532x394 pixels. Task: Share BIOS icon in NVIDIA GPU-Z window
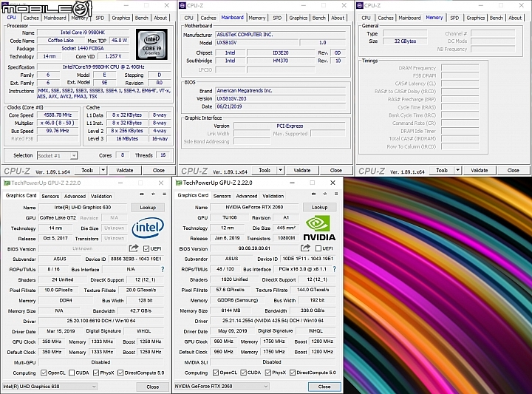(x=305, y=248)
